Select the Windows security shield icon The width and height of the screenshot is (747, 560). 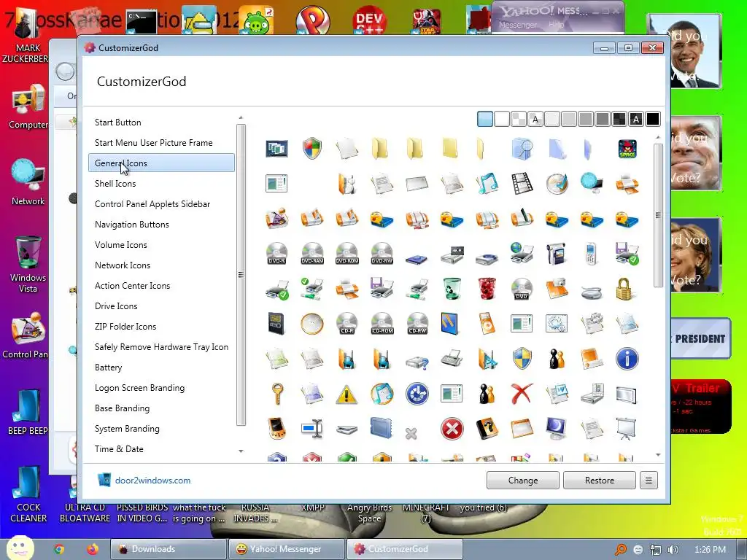(x=312, y=149)
